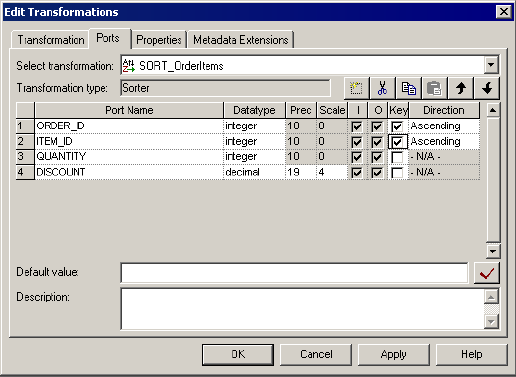Click into the Description text area

pyautogui.click(x=303, y=309)
